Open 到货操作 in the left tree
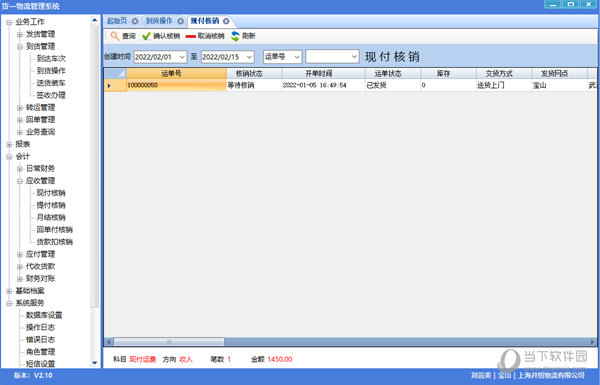The width and height of the screenshot is (600, 385). 51,71
